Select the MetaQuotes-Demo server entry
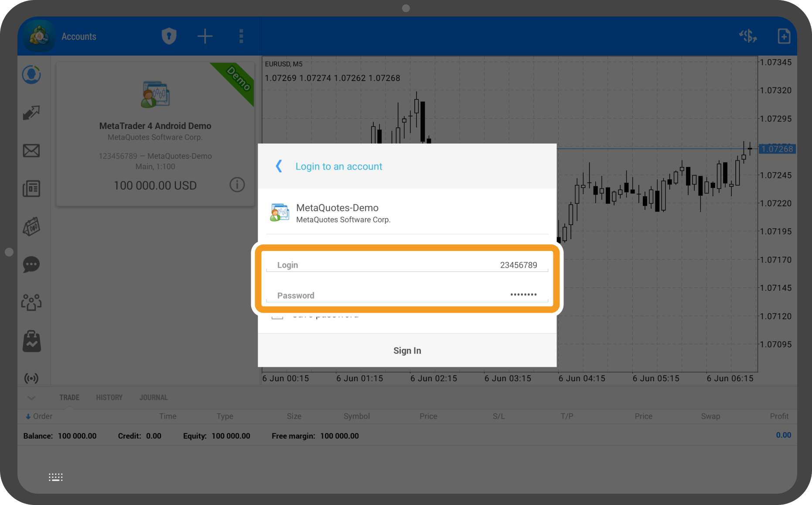The width and height of the screenshot is (812, 505). click(407, 213)
